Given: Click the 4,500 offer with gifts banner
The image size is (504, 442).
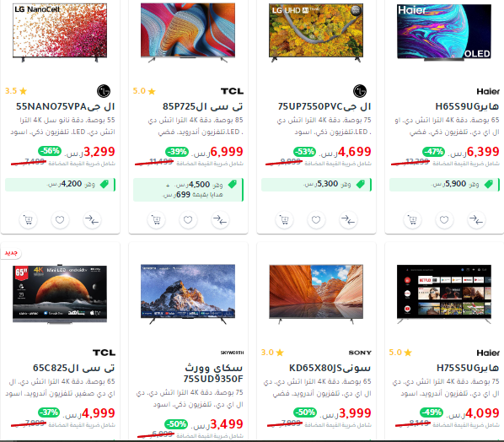Looking at the screenshot, I should click(x=188, y=190).
